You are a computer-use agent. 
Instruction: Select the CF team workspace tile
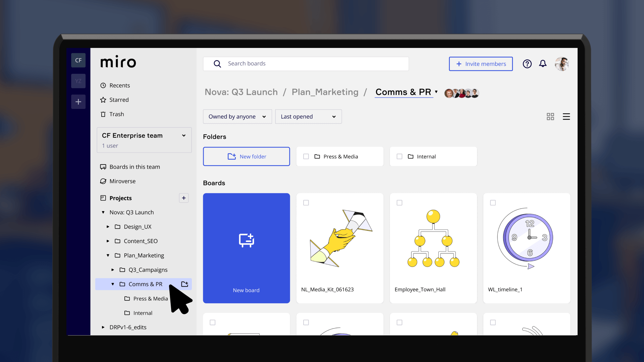pyautogui.click(x=78, y=60)
